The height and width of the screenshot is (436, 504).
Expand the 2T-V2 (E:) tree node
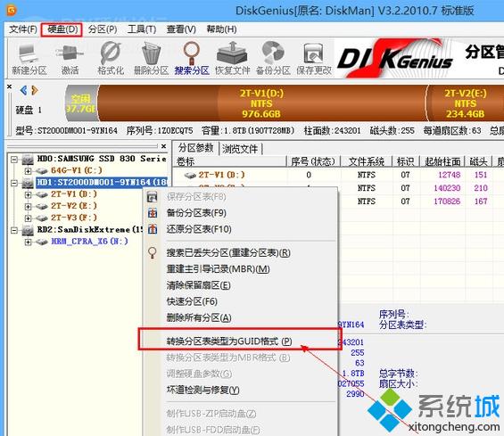click(x=28, y=206)
